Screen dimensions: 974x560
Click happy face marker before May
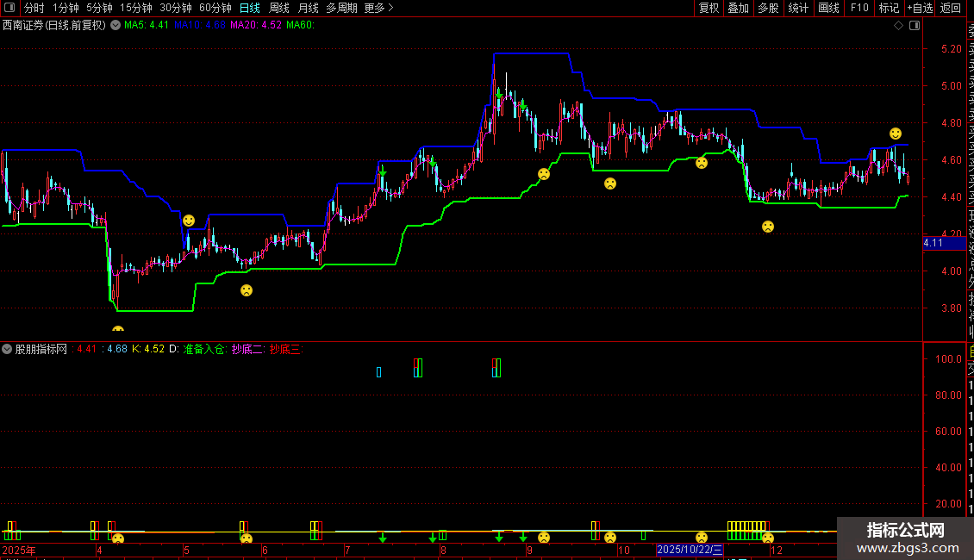189,221
